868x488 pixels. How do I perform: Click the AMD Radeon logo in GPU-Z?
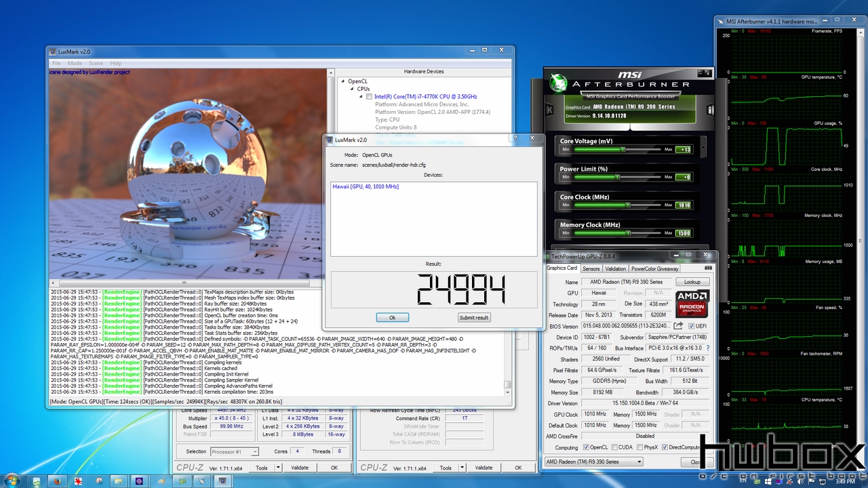tap(692, 304)
